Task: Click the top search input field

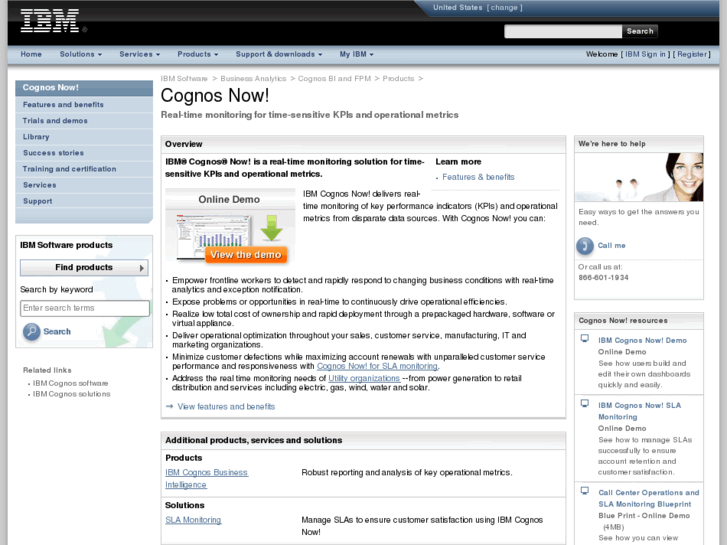Action: click(x=563, y=31)
